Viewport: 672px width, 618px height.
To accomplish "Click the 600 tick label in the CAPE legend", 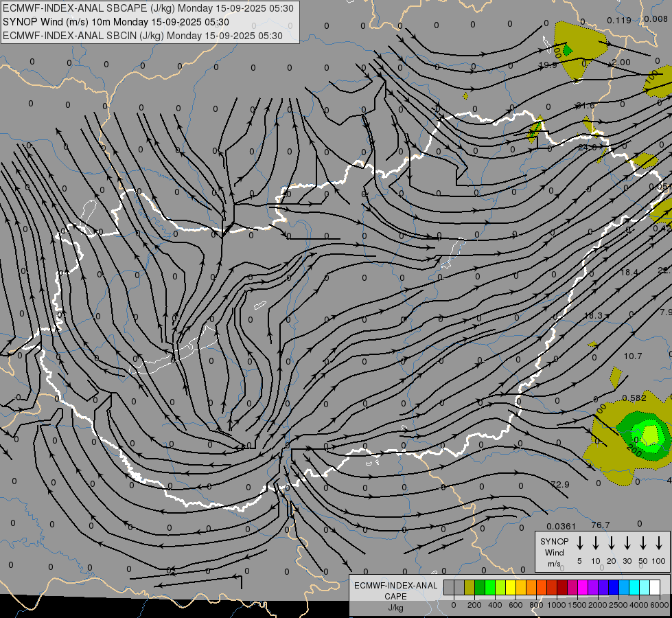I will 515,605.
